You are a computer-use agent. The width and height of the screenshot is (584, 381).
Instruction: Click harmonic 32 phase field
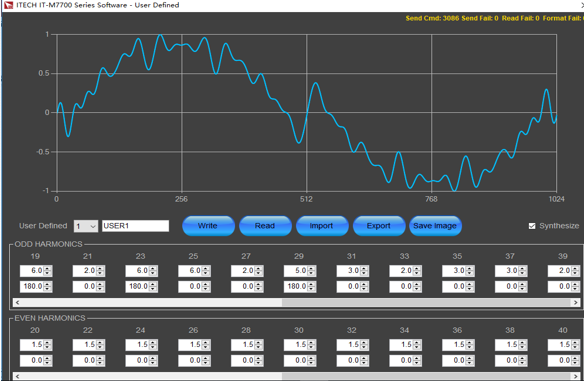[x=349, y=361]
